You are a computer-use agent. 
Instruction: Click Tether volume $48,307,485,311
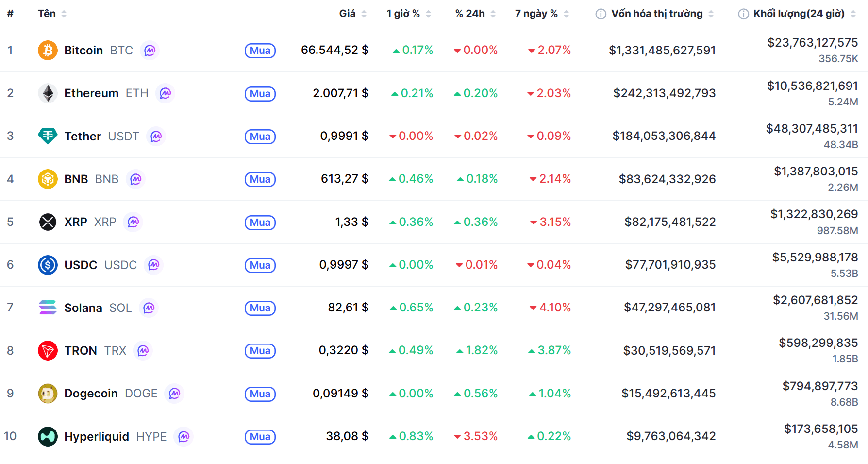812,129
